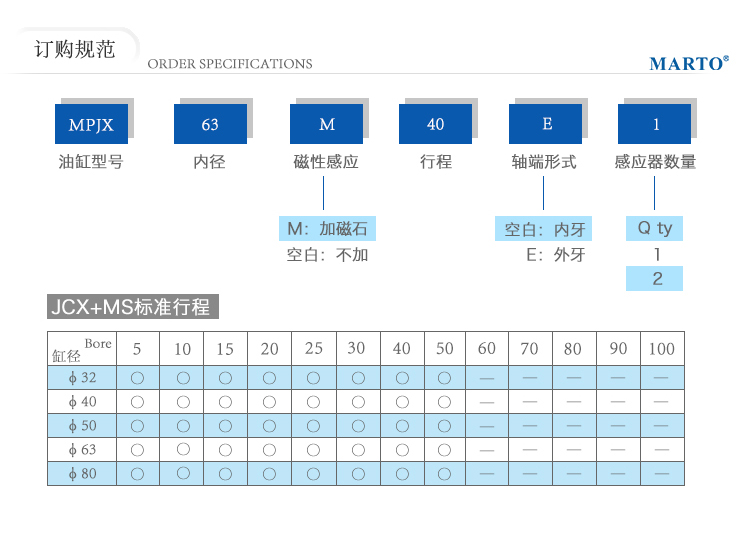Select the circle for φ32 stroke 5

click(x=137, y=377)
